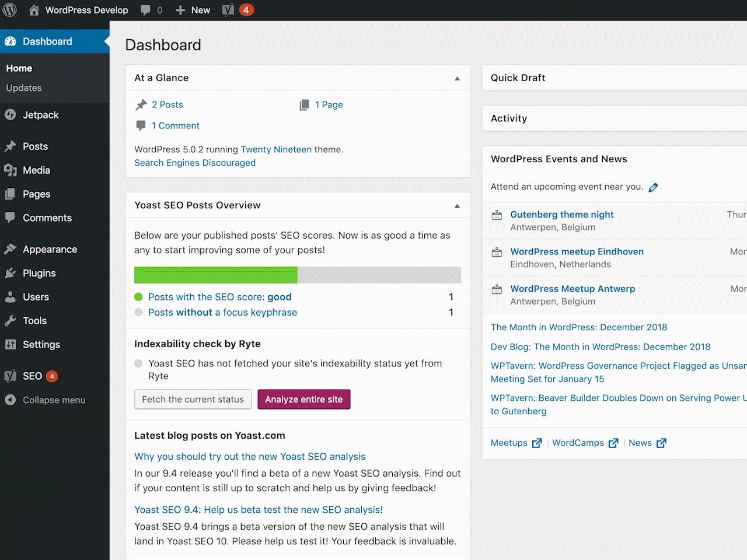Click the Yoast SEO icon in sidebar

coord(11,376)
